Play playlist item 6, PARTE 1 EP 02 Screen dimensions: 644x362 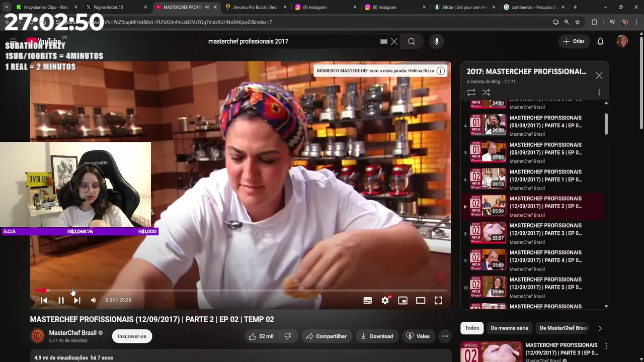(532, 179)
